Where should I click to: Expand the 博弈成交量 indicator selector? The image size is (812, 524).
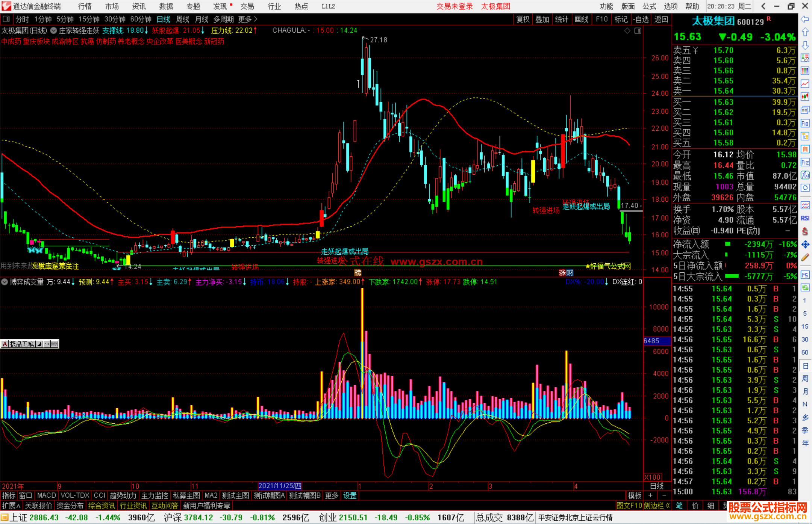click(5, 282)
